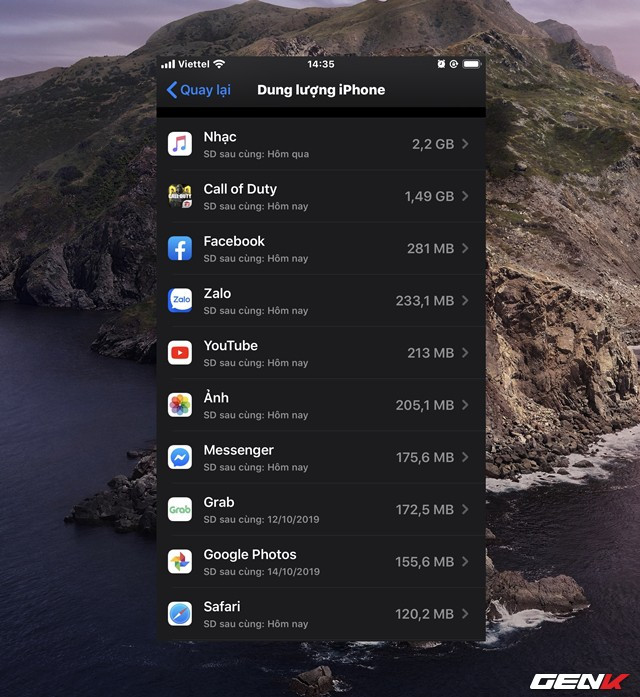Click the 120,2 MB size value

point(425,614)
